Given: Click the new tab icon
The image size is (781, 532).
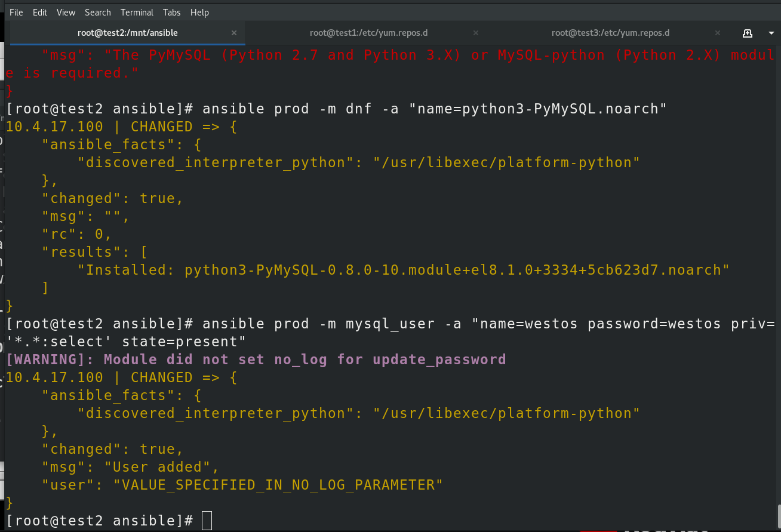Looking at the screenshot, I should pyautogui.click(x=747, y=33).
